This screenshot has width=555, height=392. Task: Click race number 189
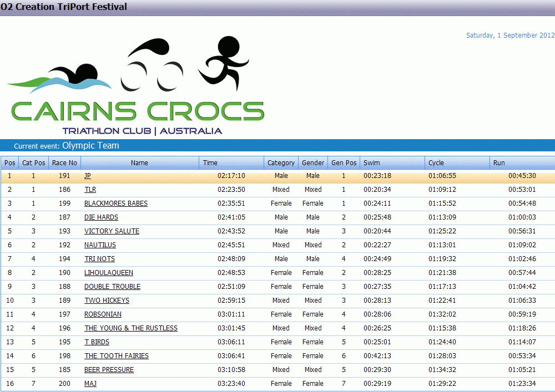point(64,300)
